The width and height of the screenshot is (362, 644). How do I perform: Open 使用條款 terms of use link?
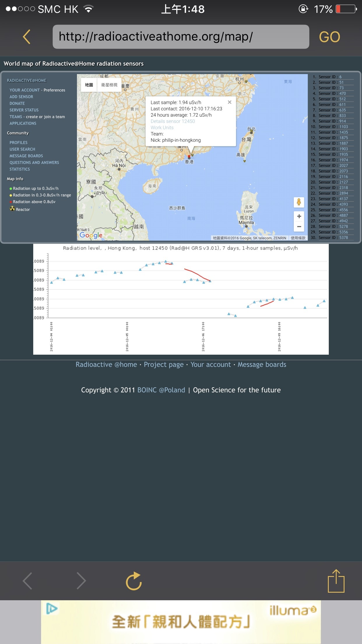coord(298,238)
